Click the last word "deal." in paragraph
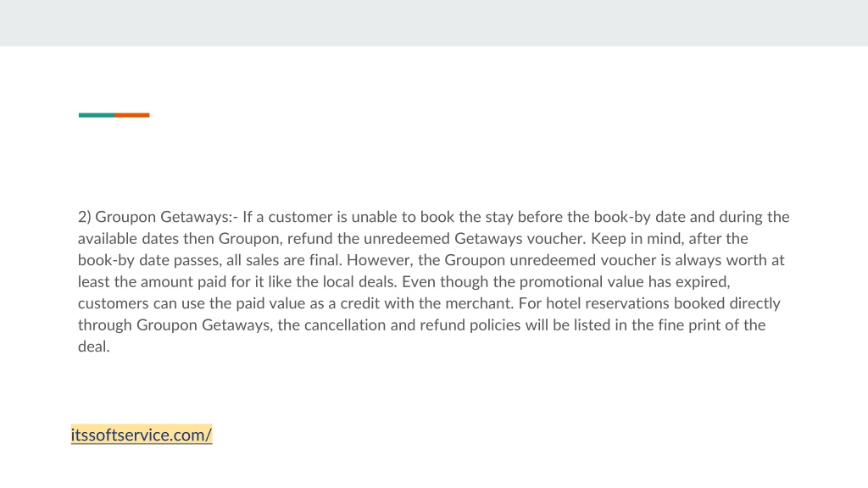This screenshot has width=868, height=488. coord(94,347)
